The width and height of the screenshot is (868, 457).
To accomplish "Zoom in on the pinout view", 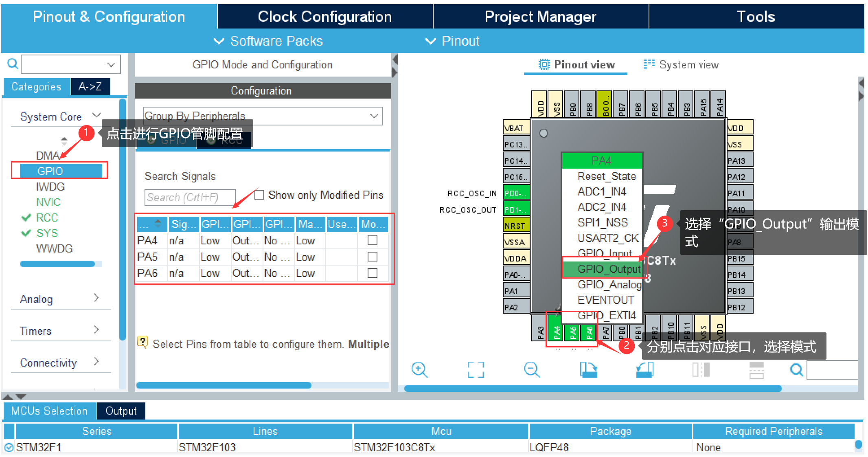I will click(x=420, y=370).
